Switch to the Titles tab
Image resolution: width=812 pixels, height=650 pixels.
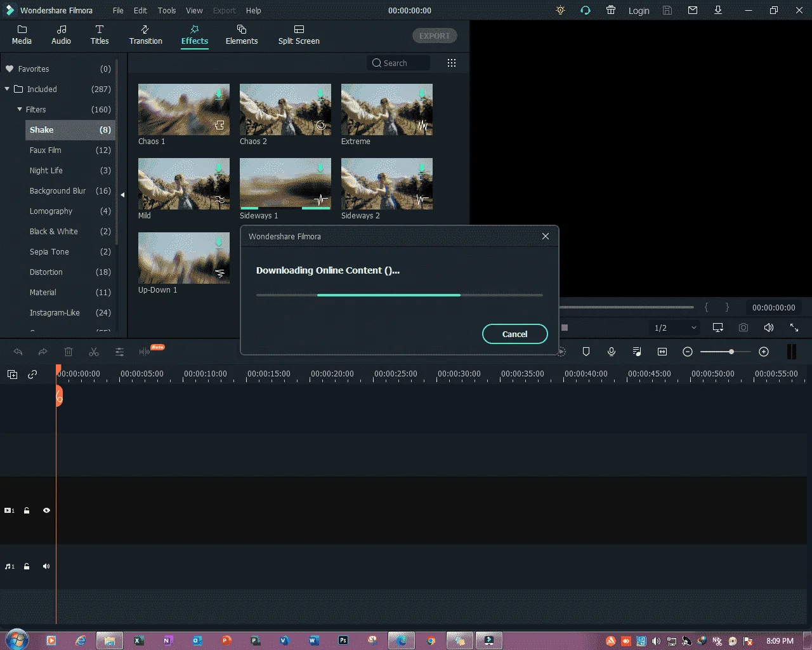point(100,35)
